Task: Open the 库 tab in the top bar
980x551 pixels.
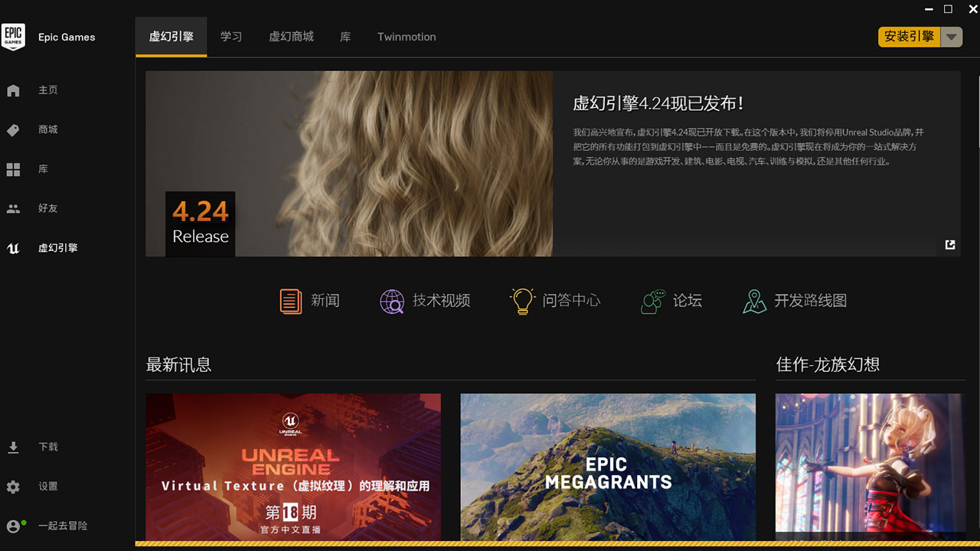Action: tap(345, 37)
